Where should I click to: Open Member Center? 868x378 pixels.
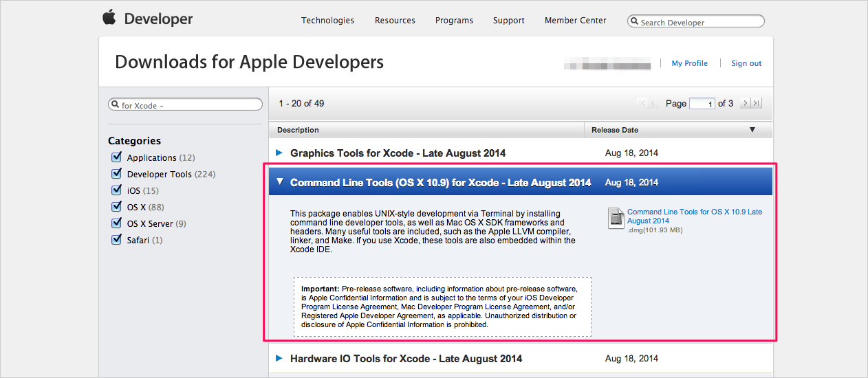[576, 20]
